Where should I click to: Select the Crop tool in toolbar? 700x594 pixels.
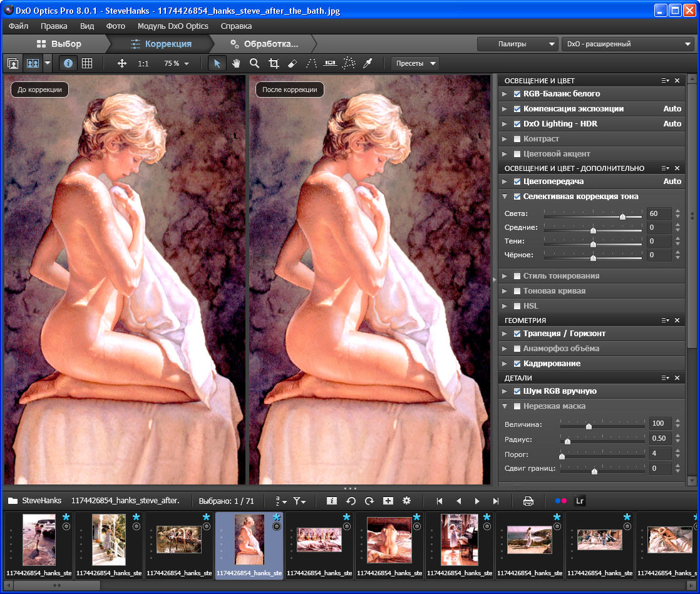coord(274,63)
